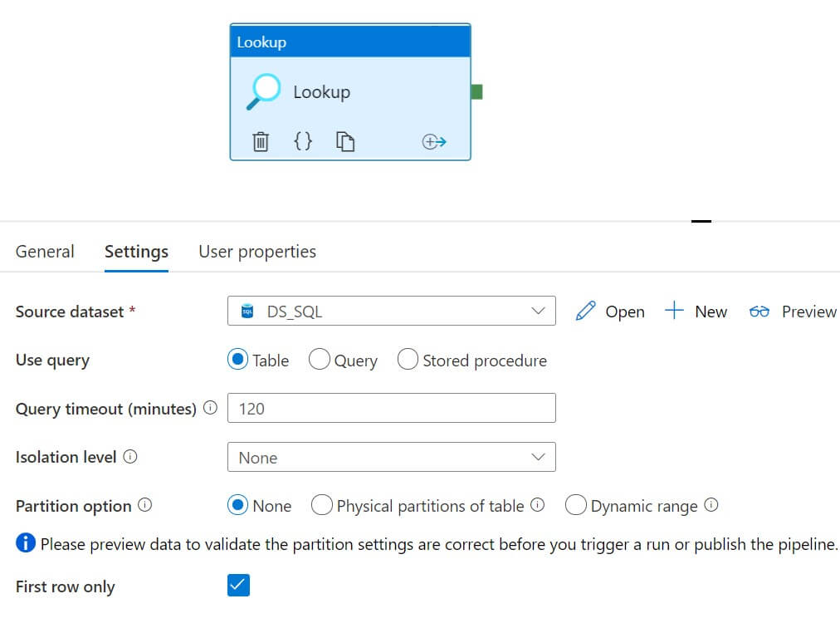Select the Stored procedure radio option
This screenshot has width=840, height=628.
(408, 360)
